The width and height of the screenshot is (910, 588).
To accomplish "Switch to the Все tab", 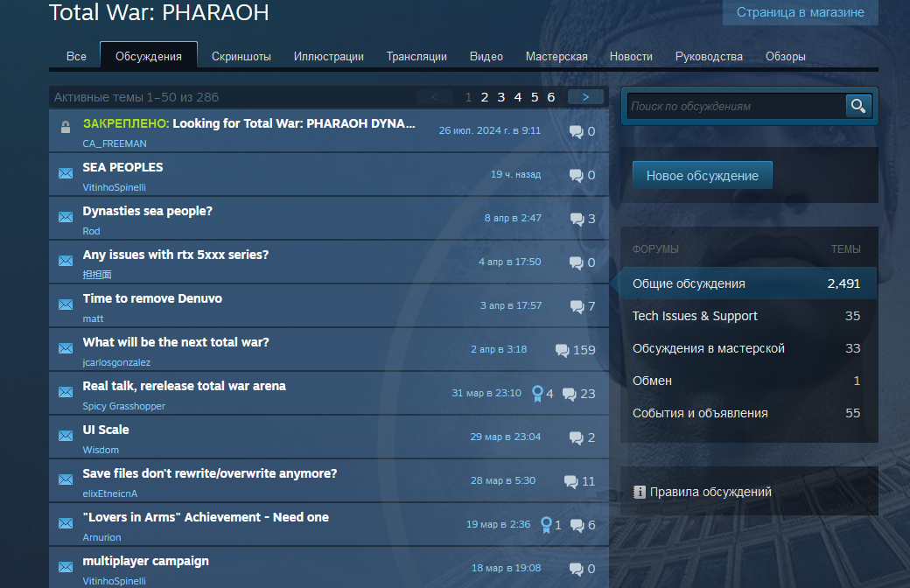I will coord(76,56).
